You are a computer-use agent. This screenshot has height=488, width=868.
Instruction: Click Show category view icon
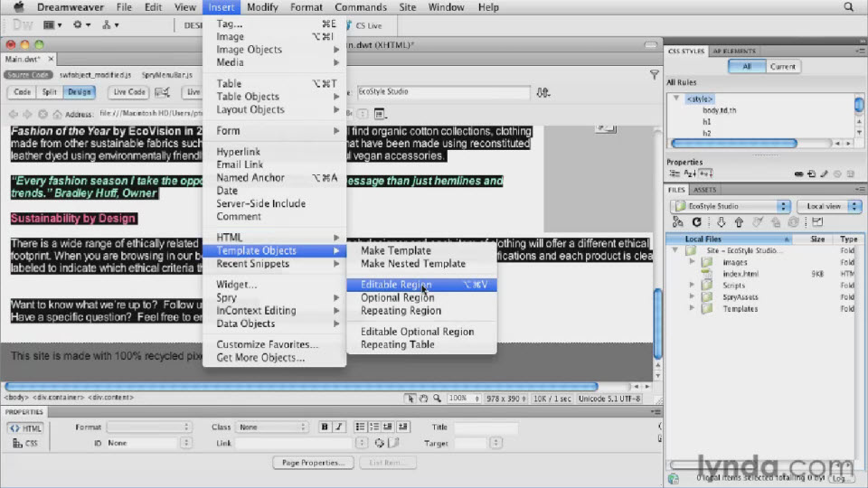(675, 174)
